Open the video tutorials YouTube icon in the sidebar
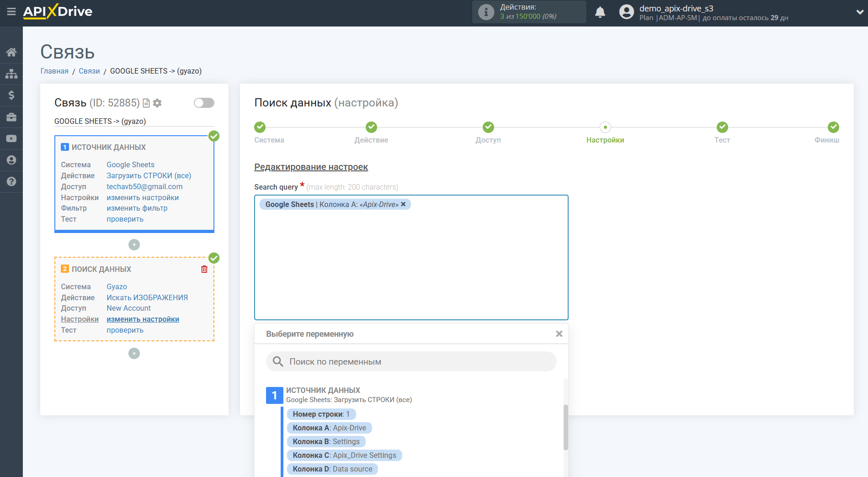 click(11, 138)
